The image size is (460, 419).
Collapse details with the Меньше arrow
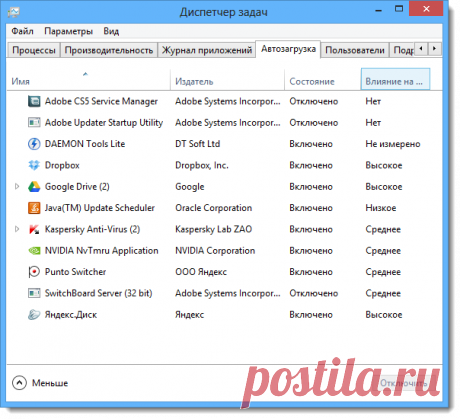19,383
